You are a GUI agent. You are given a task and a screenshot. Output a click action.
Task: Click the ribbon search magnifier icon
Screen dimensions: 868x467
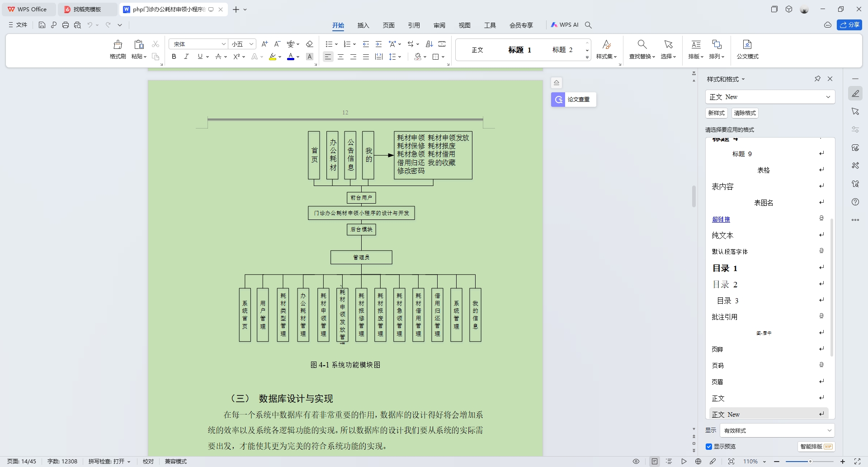[x=588, y=25]
